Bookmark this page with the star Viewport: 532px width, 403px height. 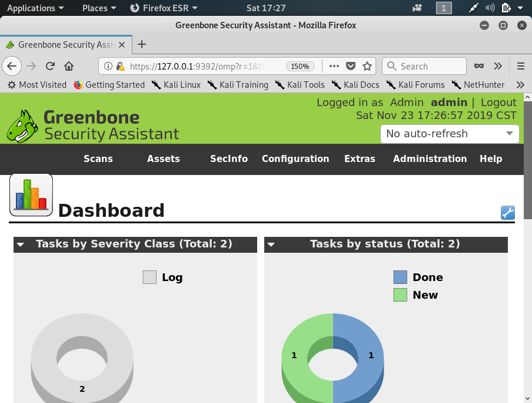coord(367,66)
